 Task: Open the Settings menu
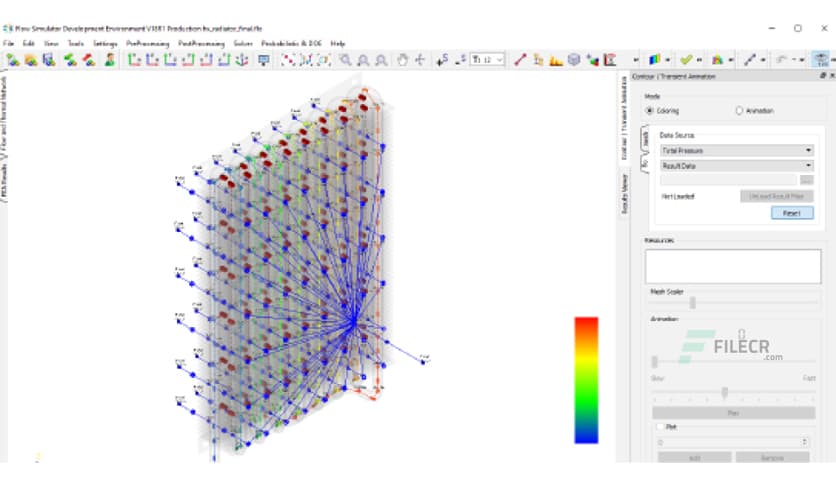tap(105, 43)
